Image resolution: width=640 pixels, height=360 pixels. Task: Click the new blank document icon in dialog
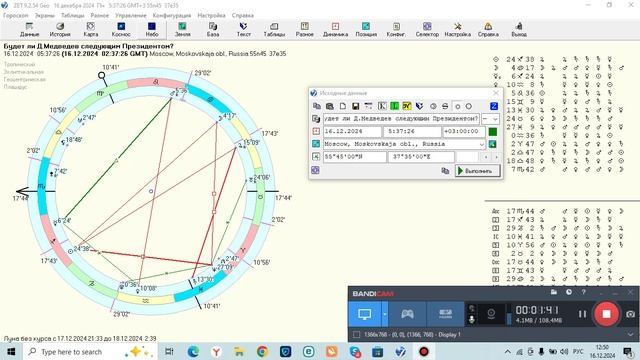(x=343, y=106)
